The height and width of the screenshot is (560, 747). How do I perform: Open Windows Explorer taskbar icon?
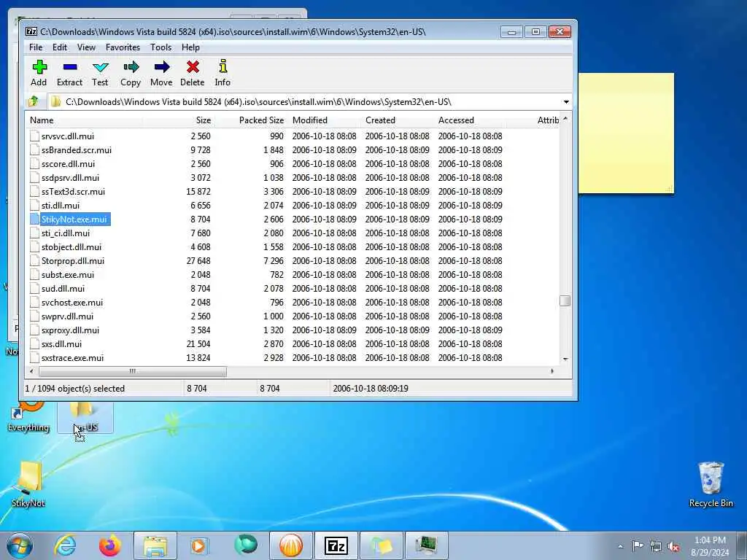tap(155, 545)
